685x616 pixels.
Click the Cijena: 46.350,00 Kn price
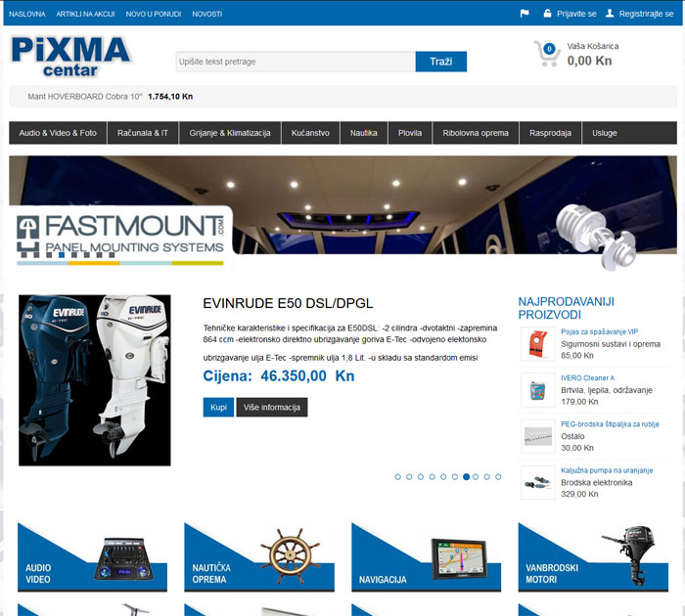[x=279, y=376]
